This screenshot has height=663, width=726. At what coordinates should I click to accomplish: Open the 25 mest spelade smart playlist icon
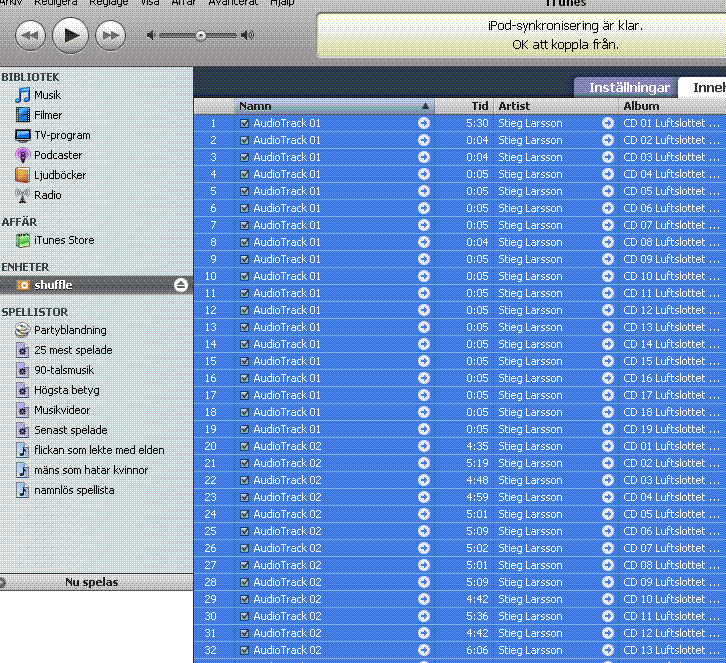pos(22,350)
